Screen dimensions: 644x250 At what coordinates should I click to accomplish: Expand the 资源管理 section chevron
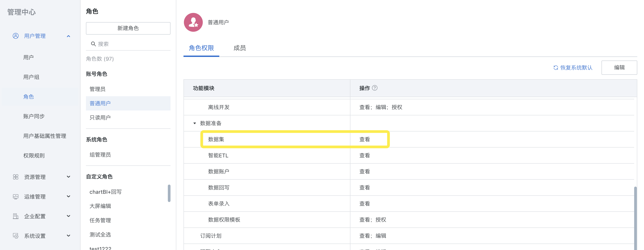tap(68, 177)
